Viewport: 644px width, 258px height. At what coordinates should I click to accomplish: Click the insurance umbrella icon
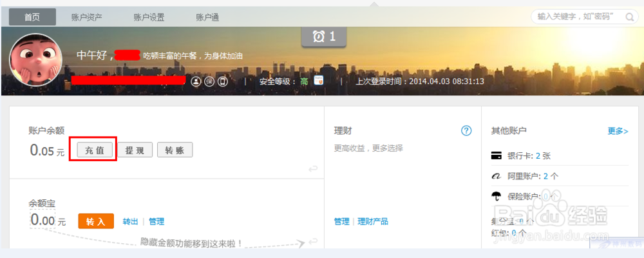(496, 196)
